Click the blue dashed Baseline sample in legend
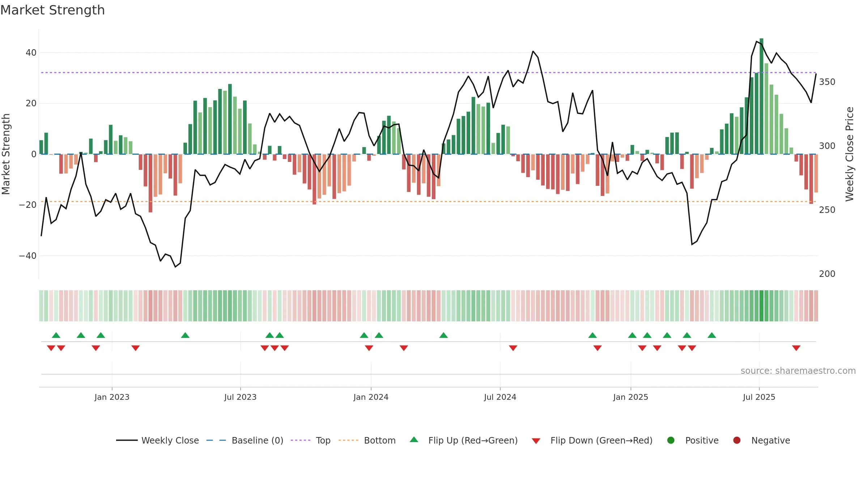Image resolution: width=868 pixels, height=488 pixels. [x=216, y=440]
